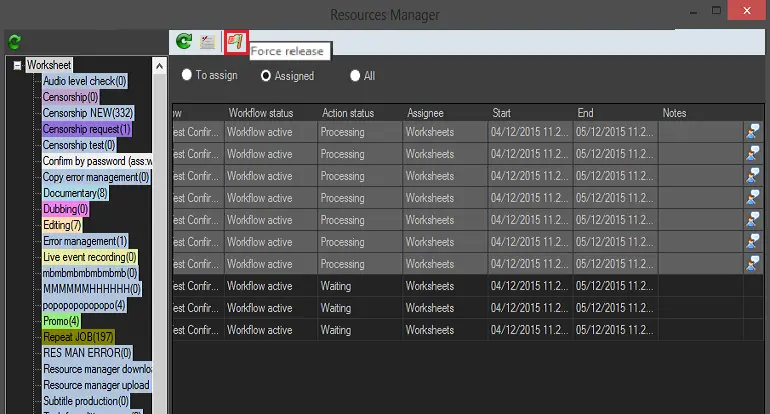Click the green refresh icon in main toolbar

pyautogui.click(x=184, y=41)
